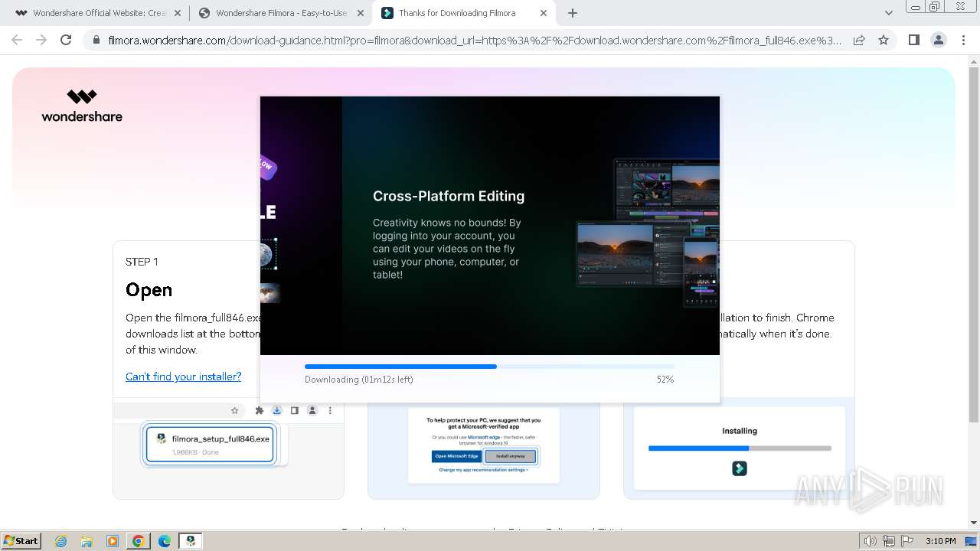
Task: Focus the address bar URL
Action: coord(475,40)
